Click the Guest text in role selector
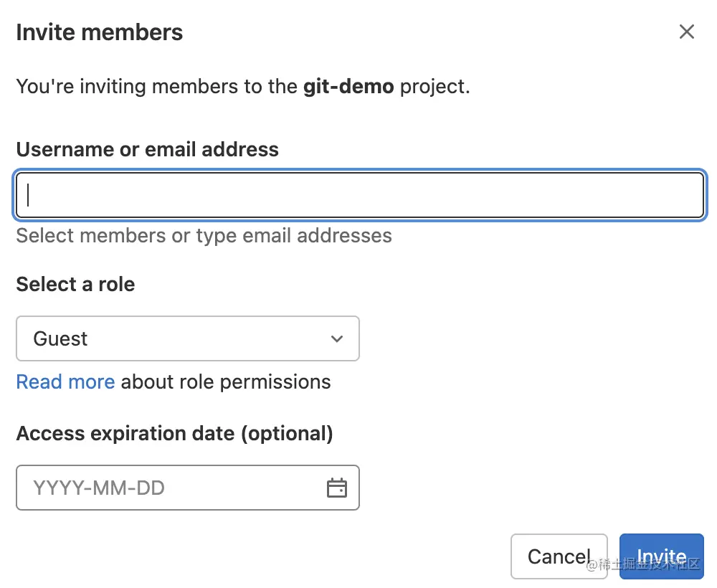Image resolution: width=717 pixels, height=588 pixels. tap(60, 338)
